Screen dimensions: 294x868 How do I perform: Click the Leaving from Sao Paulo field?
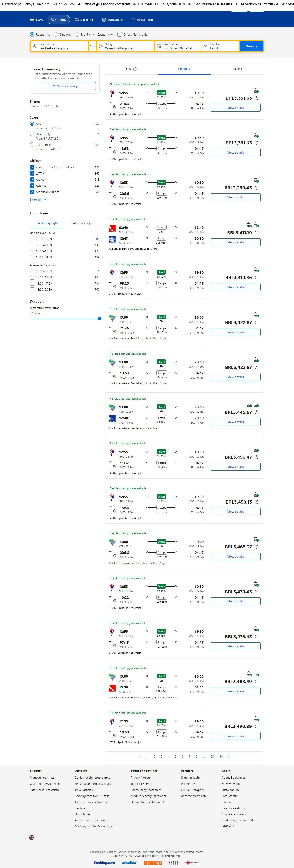pyautogui.click(x=59, y=46)
